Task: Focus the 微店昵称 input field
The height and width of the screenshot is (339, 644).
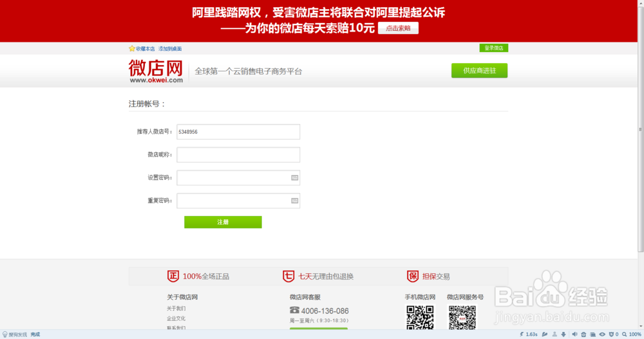Action: click(x=238, y=155)
